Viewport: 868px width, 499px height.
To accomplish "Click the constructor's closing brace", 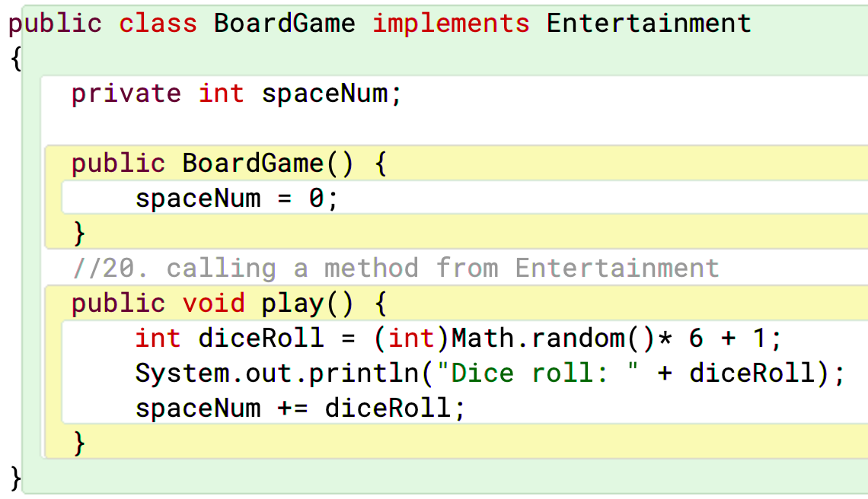I will tap(79, 233).
